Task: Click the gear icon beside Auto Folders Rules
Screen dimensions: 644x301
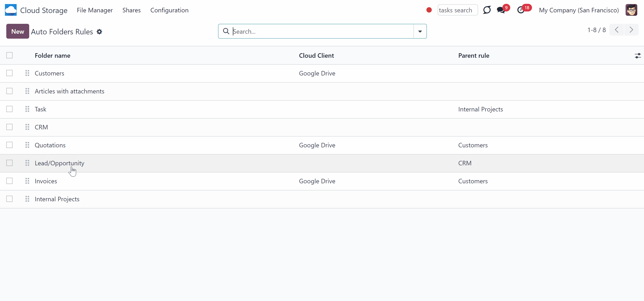Action: 99,32
